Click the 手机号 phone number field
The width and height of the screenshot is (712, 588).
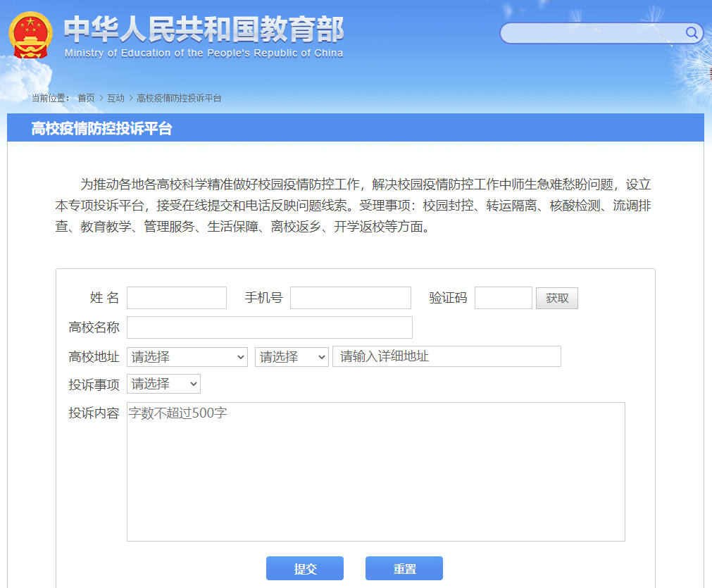pos(350,298)
